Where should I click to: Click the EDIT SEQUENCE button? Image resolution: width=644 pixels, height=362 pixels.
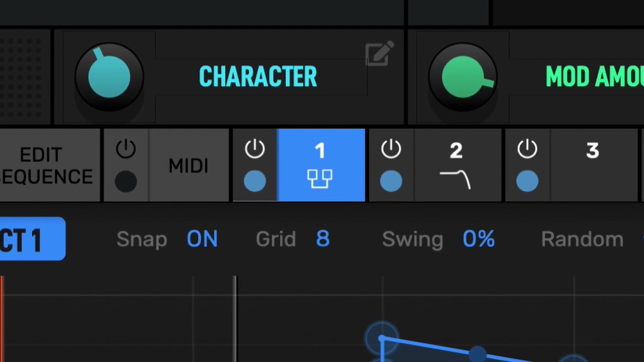pyautogui.click(x=50, y=165)
